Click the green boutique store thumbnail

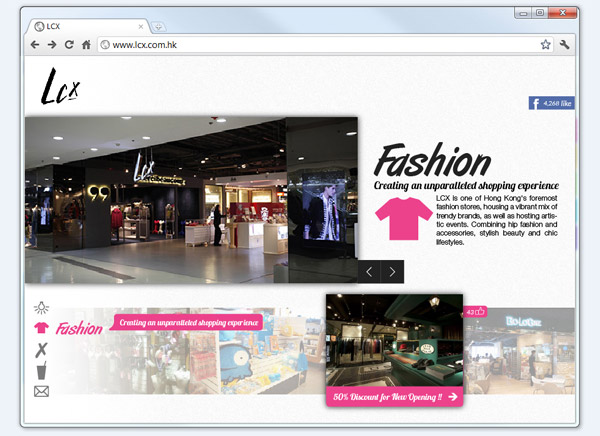coord(395,340)
